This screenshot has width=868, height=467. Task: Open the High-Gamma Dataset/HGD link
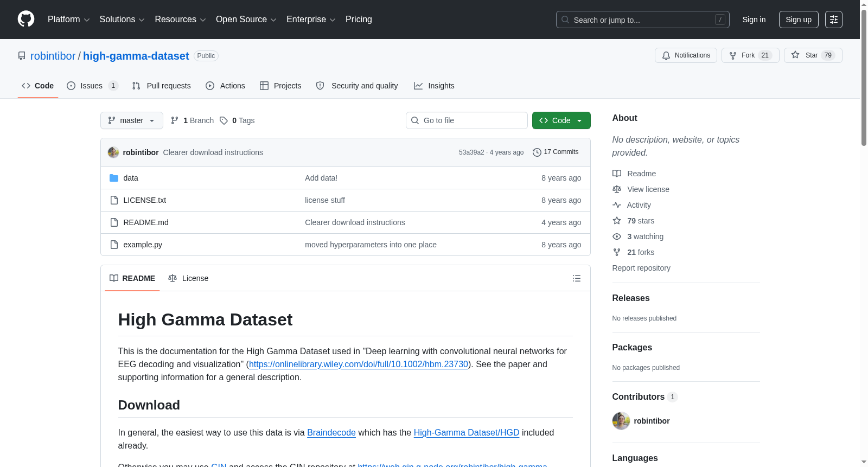[467, 432]
